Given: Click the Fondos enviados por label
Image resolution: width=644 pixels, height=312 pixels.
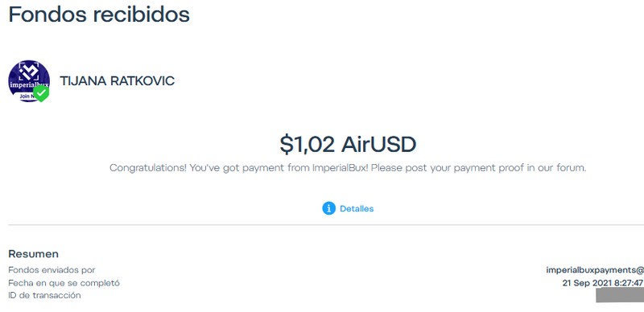Looking at the screenshot, I should click(52, 270).
